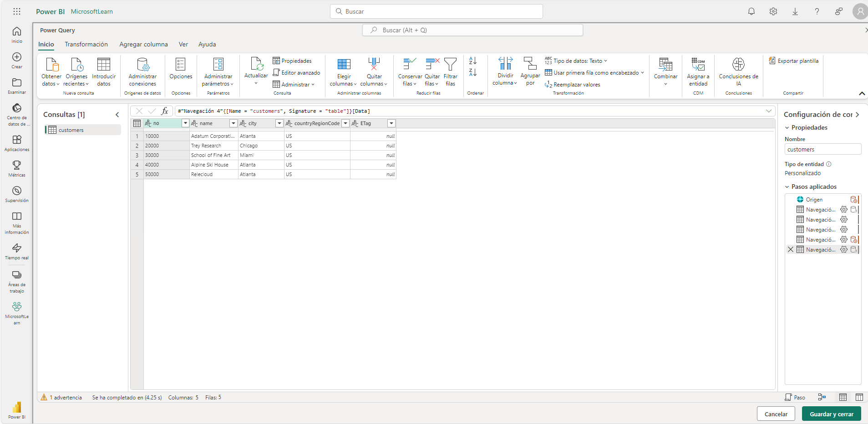Open the Administrar consulta menu
This screenshot has width=868, height=424.
point(294,85)
